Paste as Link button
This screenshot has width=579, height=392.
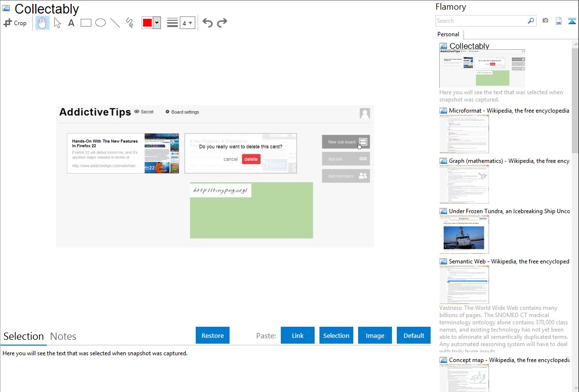coord(298,335)
